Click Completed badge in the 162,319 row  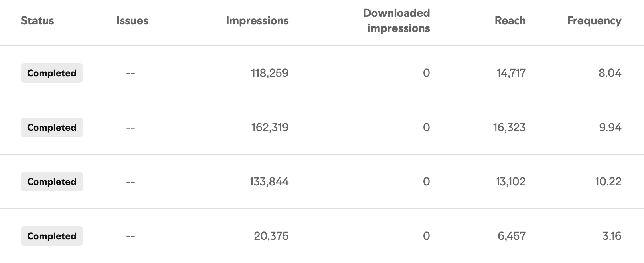(x=52, y=128)
